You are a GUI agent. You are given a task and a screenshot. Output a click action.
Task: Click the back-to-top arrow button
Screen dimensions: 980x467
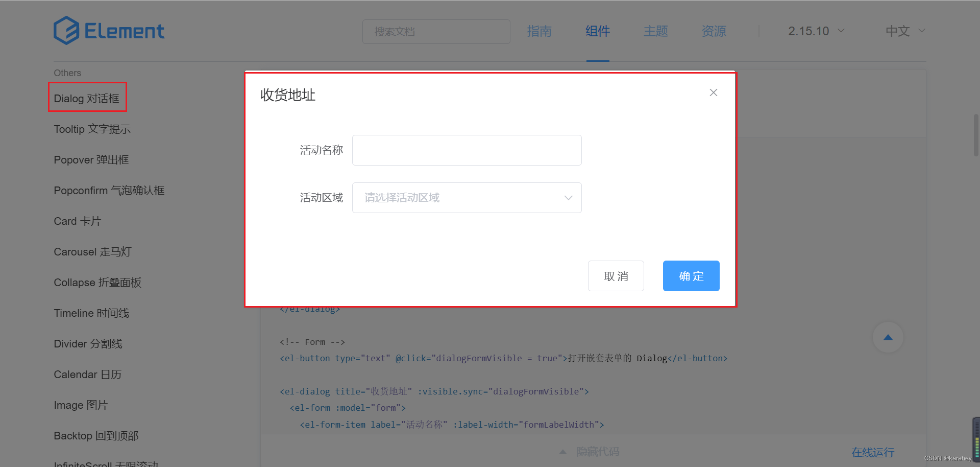tap(888, 337)
